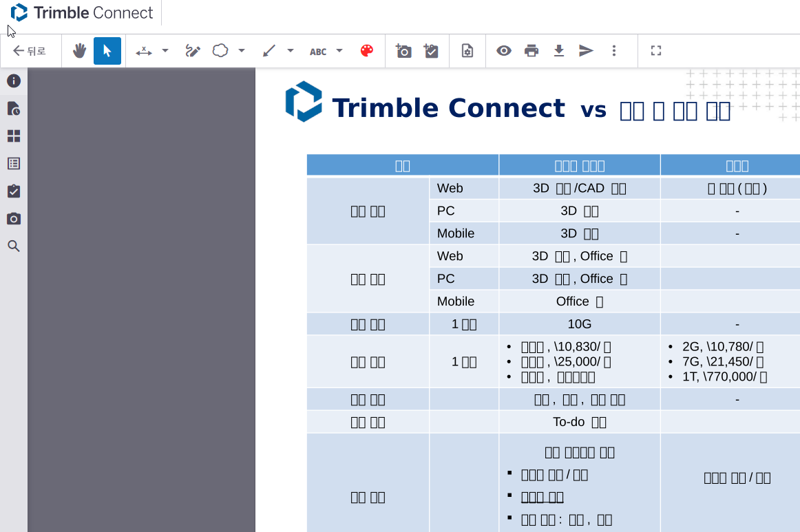Open the file history panel

14,108
